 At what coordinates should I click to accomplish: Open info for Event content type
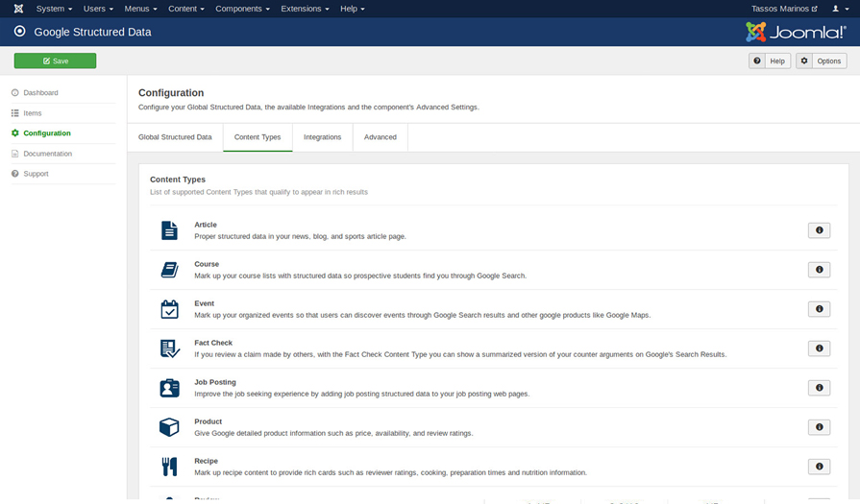pos(819,309)
